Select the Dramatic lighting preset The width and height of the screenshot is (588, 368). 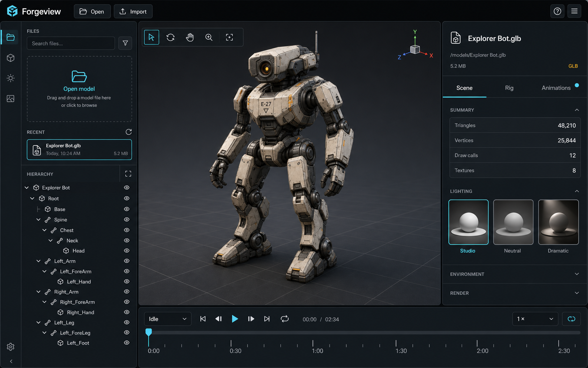point(558,222)
